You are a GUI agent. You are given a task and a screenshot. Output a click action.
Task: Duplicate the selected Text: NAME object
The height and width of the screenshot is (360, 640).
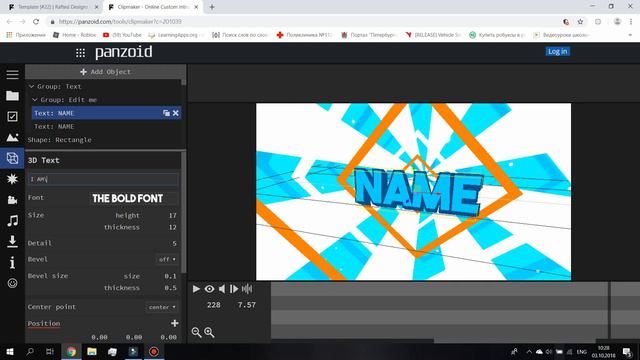(x=166, y=113)
